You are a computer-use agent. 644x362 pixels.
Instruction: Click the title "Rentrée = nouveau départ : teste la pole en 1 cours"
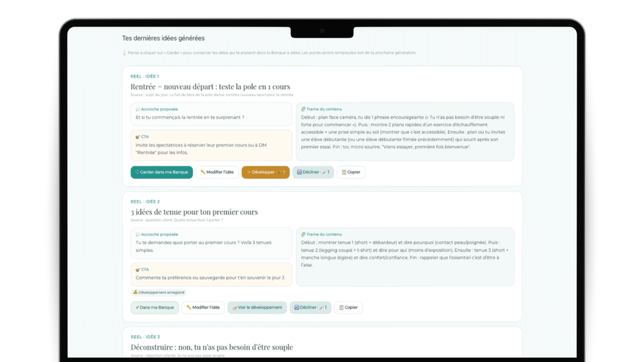[x=210, y=87]
